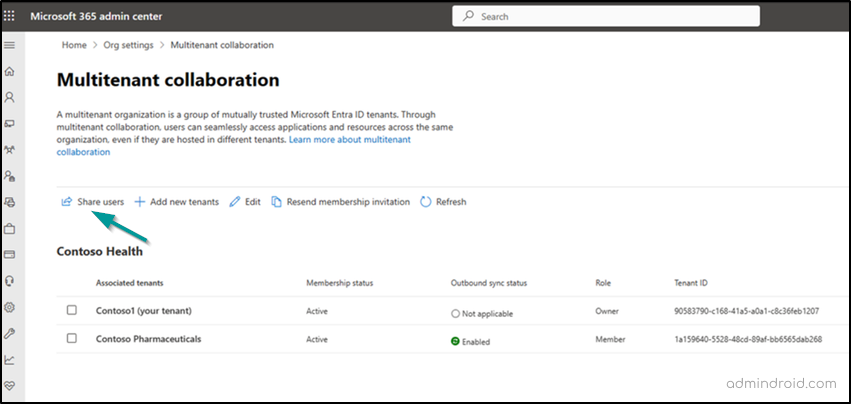Click the pencil Edit icon

pyautogui.click(x=234, y=202)
